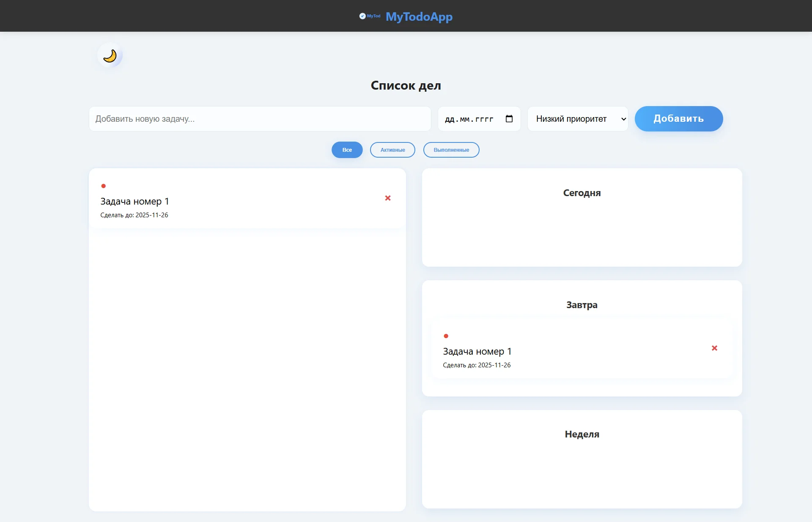Toggle dark mode with the moon icon
The width and height of the screenshot is (812, 522).
[110, 55]
